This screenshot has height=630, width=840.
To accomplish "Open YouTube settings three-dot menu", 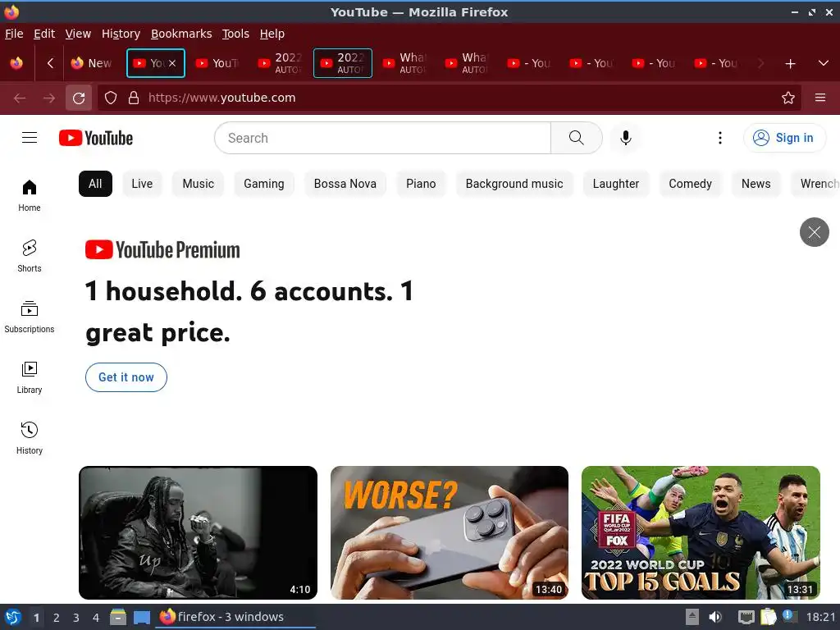I will [x=720, y=138].
